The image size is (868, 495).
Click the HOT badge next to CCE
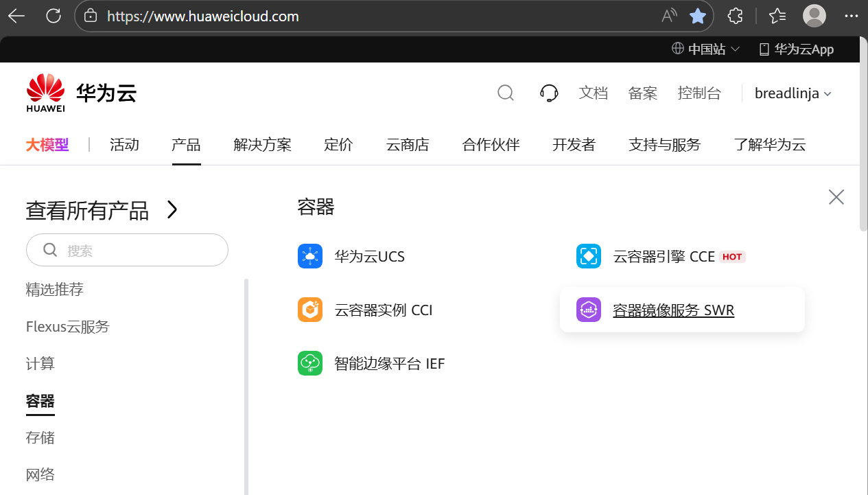(x=733, y=257)
